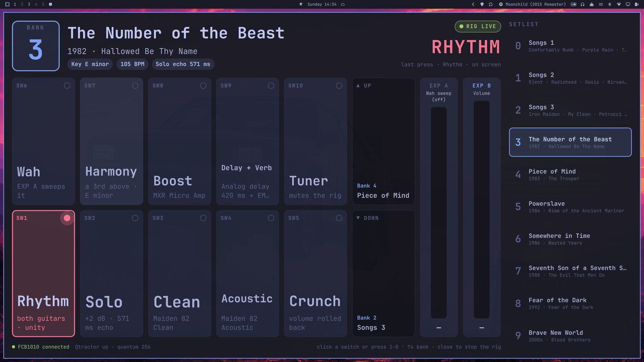Go down to Bank 2 Songs 3

click(x=384, y=274)
